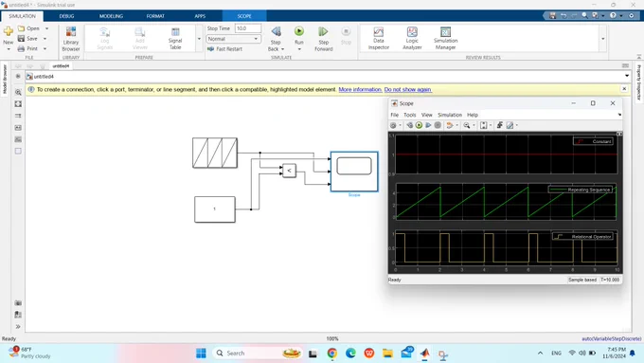
Task: Select the Relational Operator block
Action: click(289, 171)
